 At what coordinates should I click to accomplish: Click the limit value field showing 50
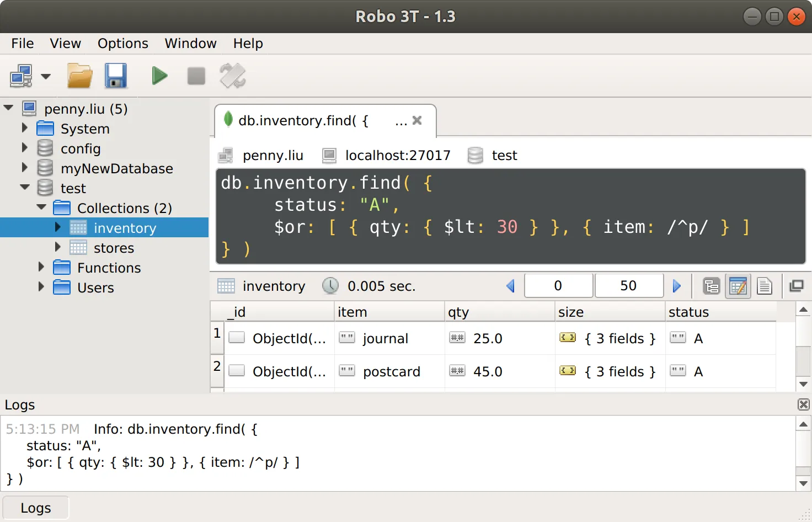[x=628, y=286]
